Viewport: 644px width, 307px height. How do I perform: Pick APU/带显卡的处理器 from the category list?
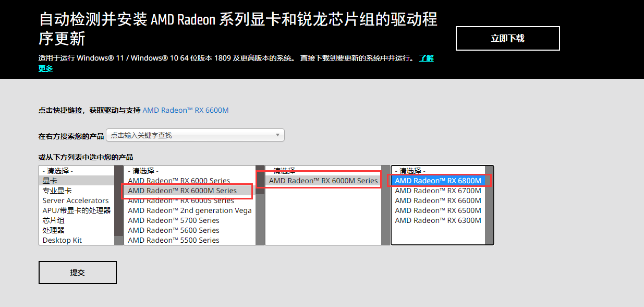(x=77, y=210)
